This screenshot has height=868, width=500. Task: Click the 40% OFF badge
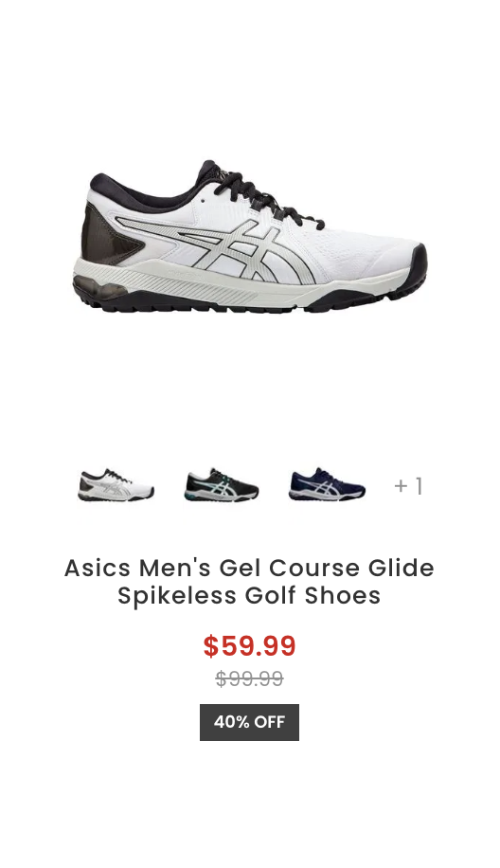pos(249,722)
